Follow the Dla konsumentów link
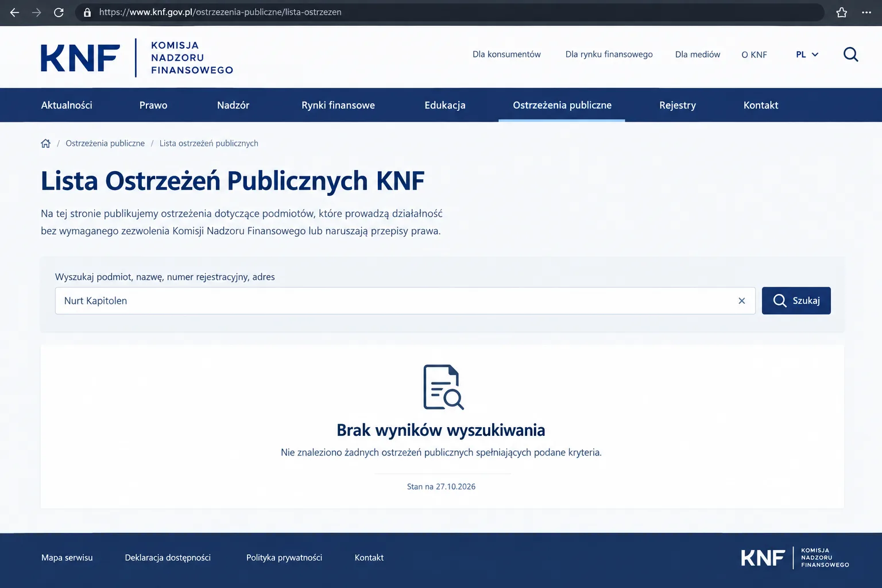Viewport: 882px width, 588px height. [x=506, y=55]
